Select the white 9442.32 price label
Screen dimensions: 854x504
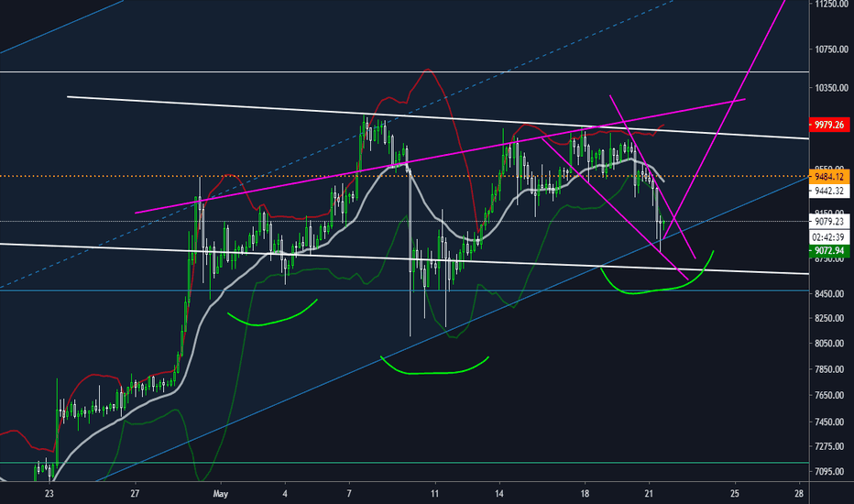click(829, 191)
